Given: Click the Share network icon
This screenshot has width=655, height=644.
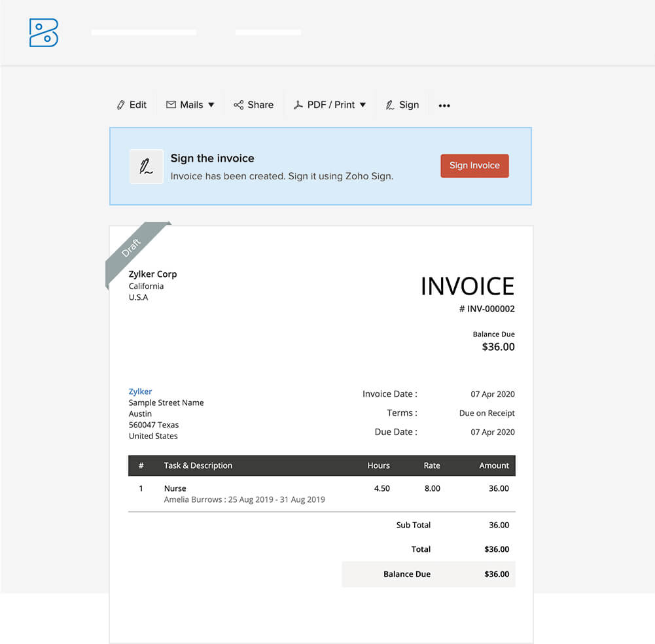Looking at the screenshot, I should (x=239, y=105).
